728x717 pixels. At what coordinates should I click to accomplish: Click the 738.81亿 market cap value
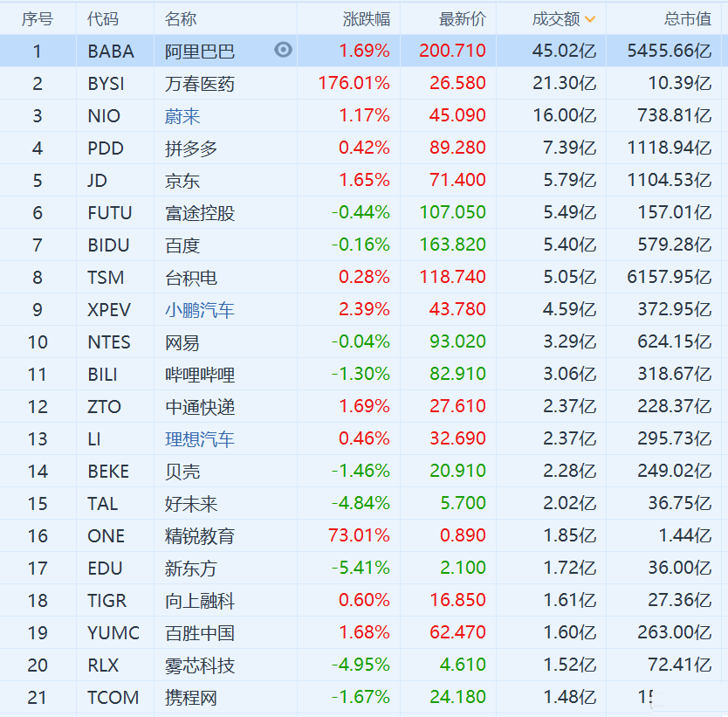pyautogui.click(x=675, y=115)
